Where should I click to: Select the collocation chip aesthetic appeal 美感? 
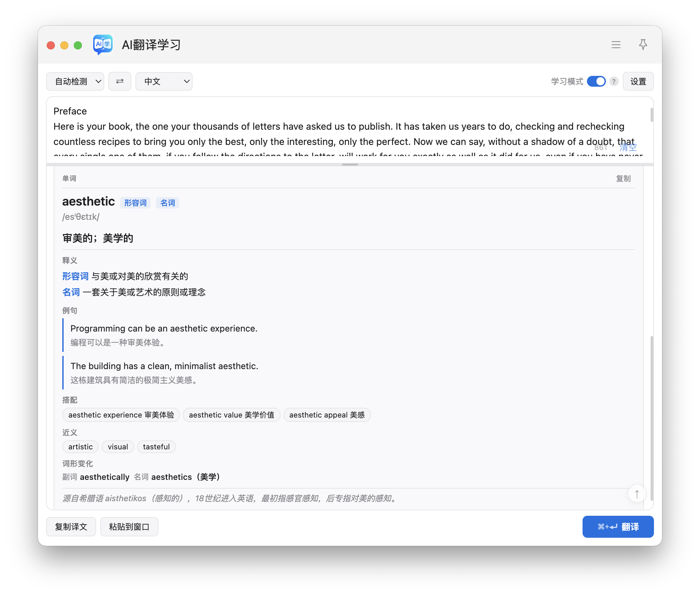[327, 415]
